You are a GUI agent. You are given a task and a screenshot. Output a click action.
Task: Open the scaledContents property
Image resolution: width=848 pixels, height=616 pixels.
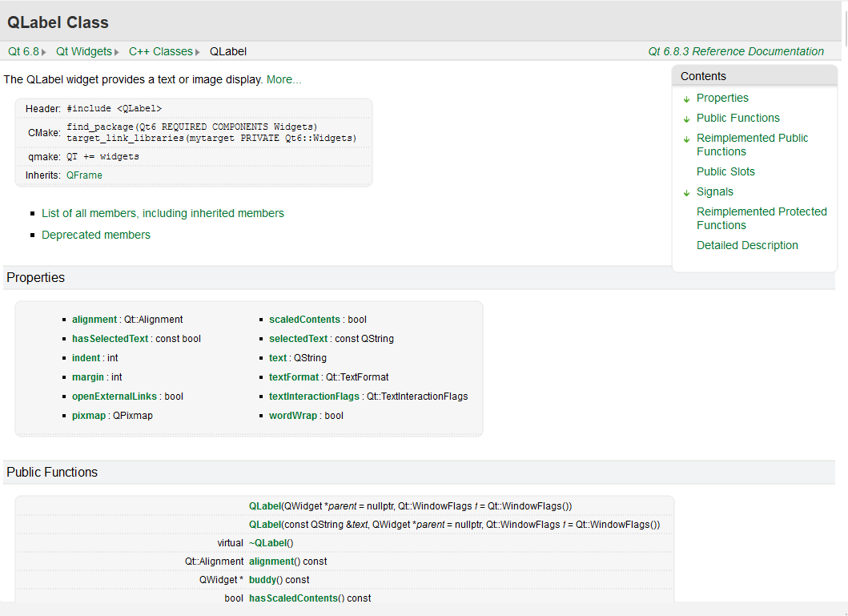tap(304, 320)
